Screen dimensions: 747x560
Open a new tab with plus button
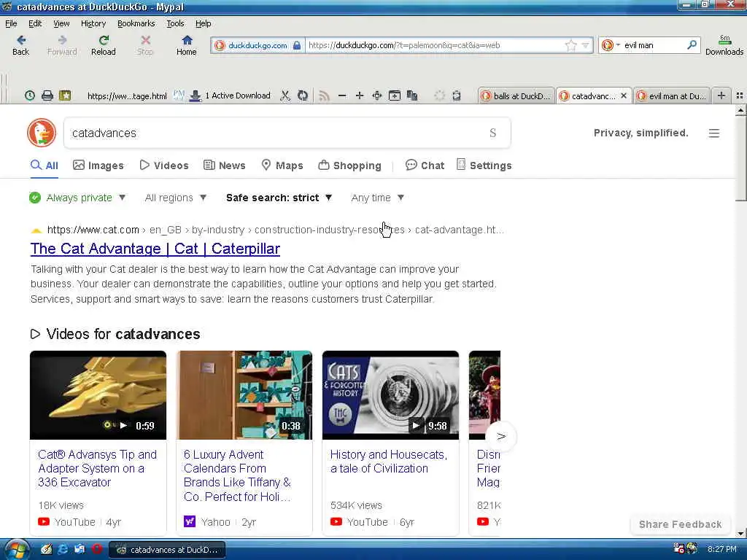point(721,96)
